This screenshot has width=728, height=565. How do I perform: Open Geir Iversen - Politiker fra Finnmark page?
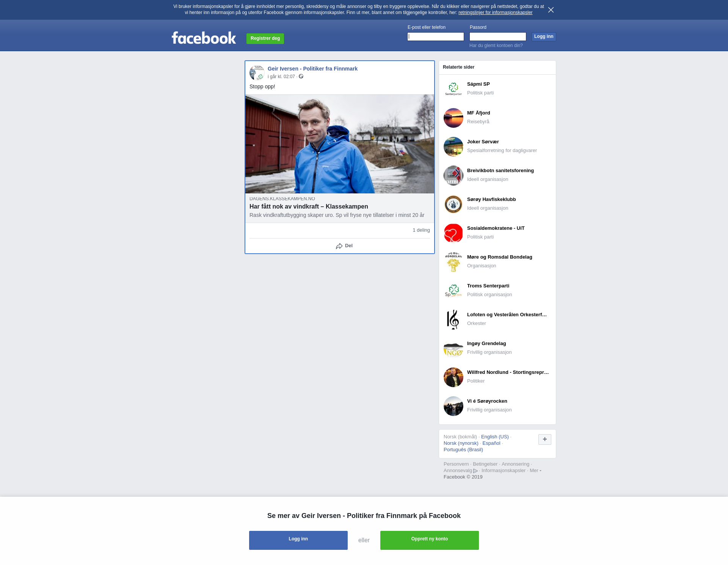pyautogui.click(x=312, y=69)
